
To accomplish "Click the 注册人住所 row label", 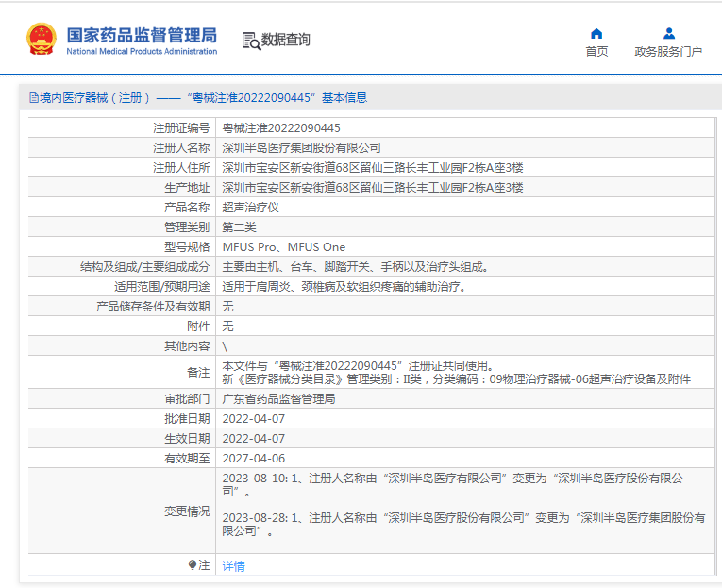I will (181, 168).
